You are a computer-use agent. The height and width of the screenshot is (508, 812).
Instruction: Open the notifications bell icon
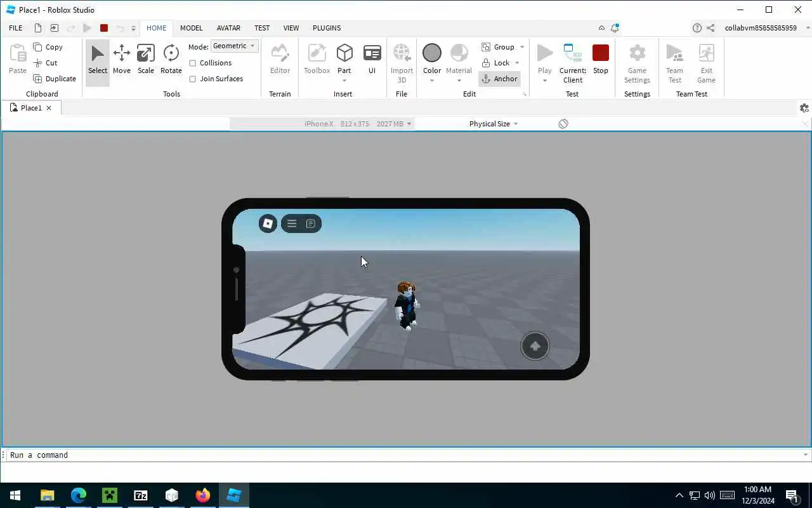615,28
